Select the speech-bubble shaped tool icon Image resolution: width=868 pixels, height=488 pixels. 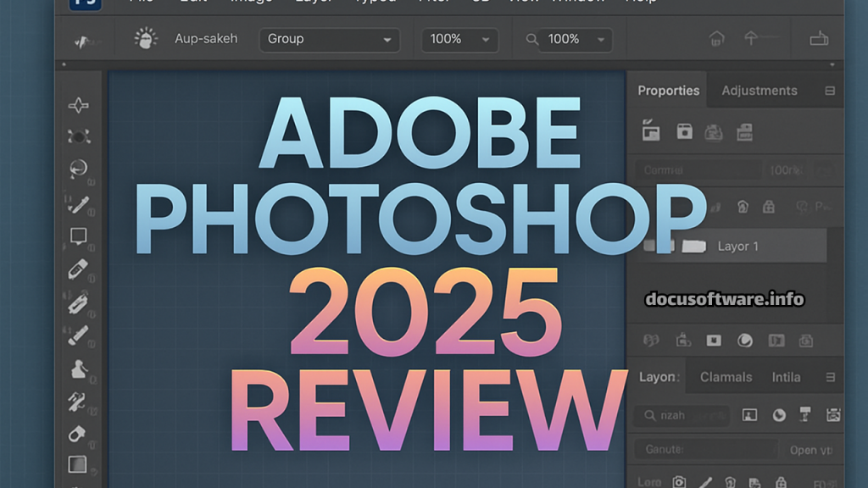tap(78, 236)
